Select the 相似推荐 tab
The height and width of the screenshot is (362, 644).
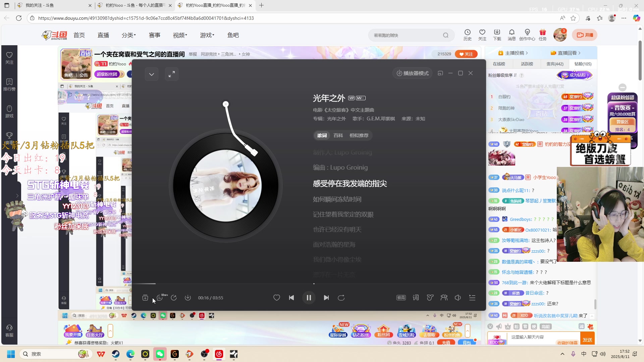[x=359, y=135]
